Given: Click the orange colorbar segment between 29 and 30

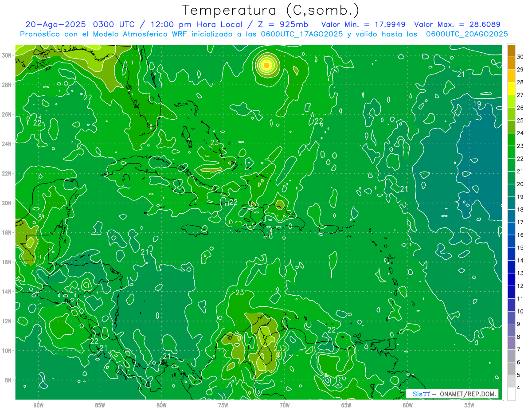Looking at the screenshot, I should [511, 63].
